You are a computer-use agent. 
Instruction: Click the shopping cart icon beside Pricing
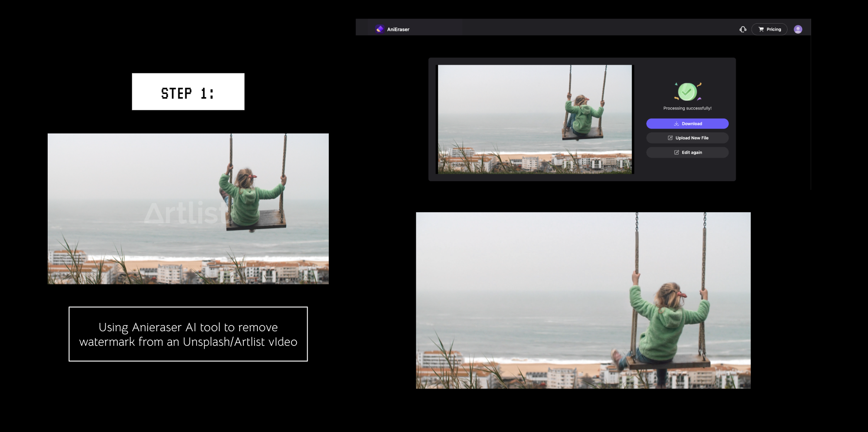[761, 29]
